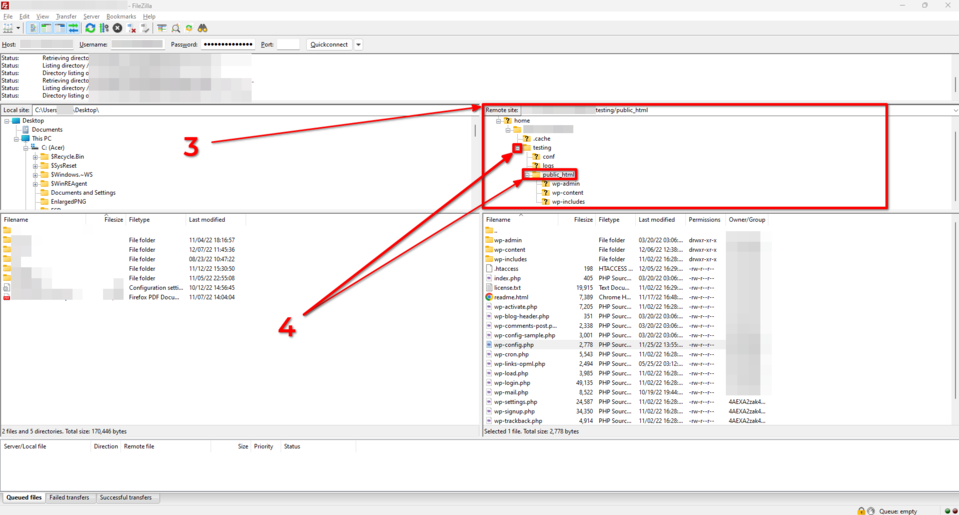The height and width of the screenshot is (515, 959).
Task: Open Site Manager dropdown arrow
Action: point(18,28)
